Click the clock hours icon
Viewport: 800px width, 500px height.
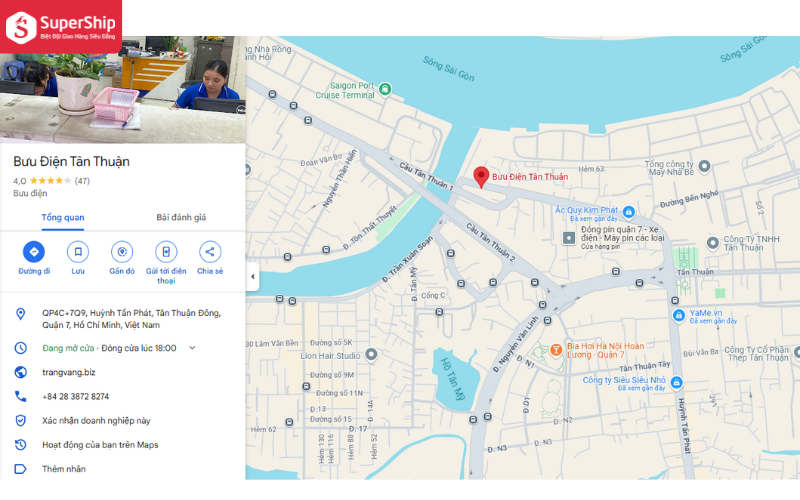pos(20,348)
